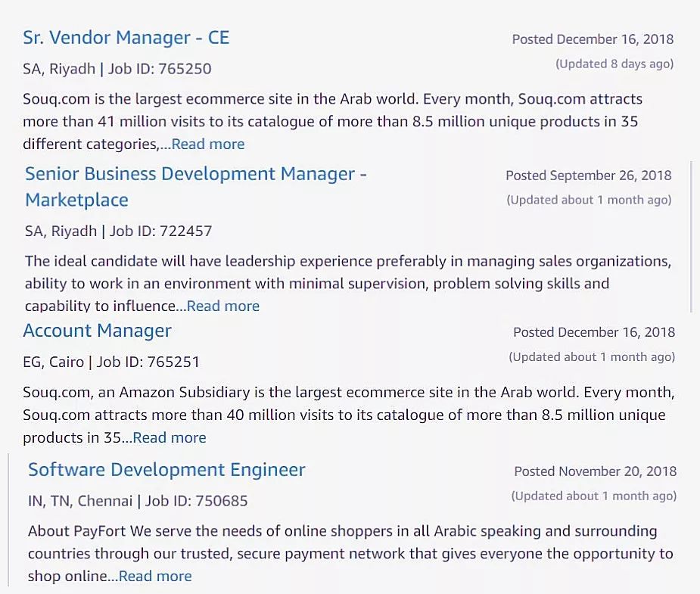
Task: Click Read more after 'shop online'
Action: (x=155, y=576)
